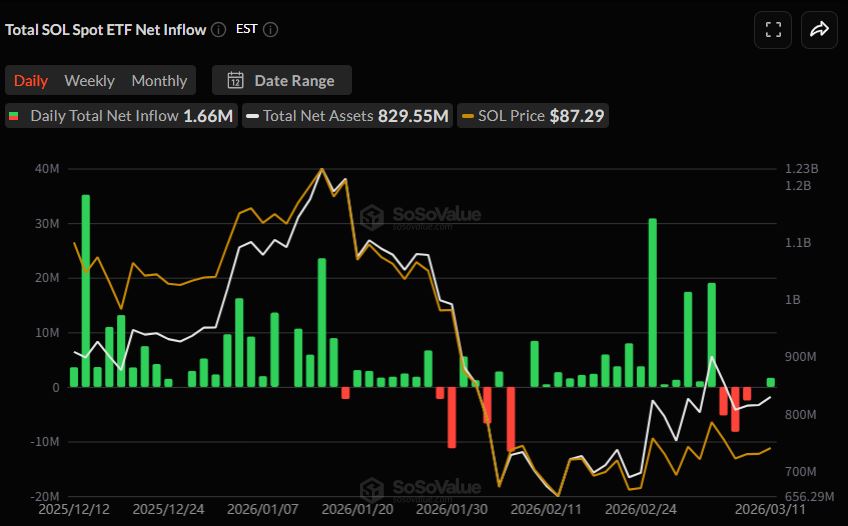Image resolution: width=848 pixels, height=526 pixels.
Task: Switch to Monthly interval tab
Action: point(159,80)
